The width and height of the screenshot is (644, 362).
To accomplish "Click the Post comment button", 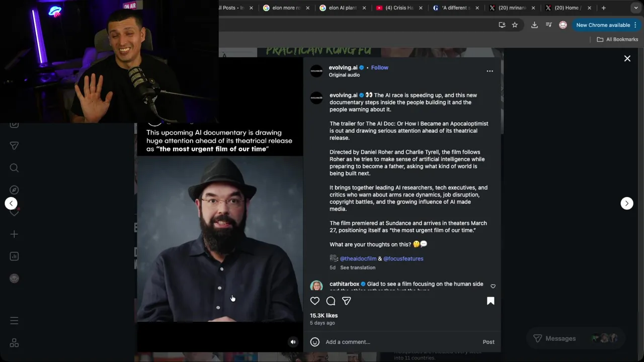I will tap(489, 342).
